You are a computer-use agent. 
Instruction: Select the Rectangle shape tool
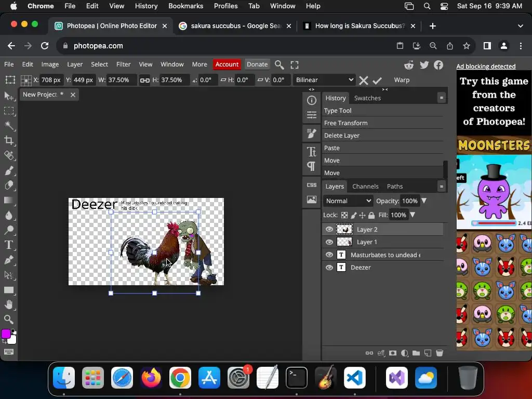(9, 290)
